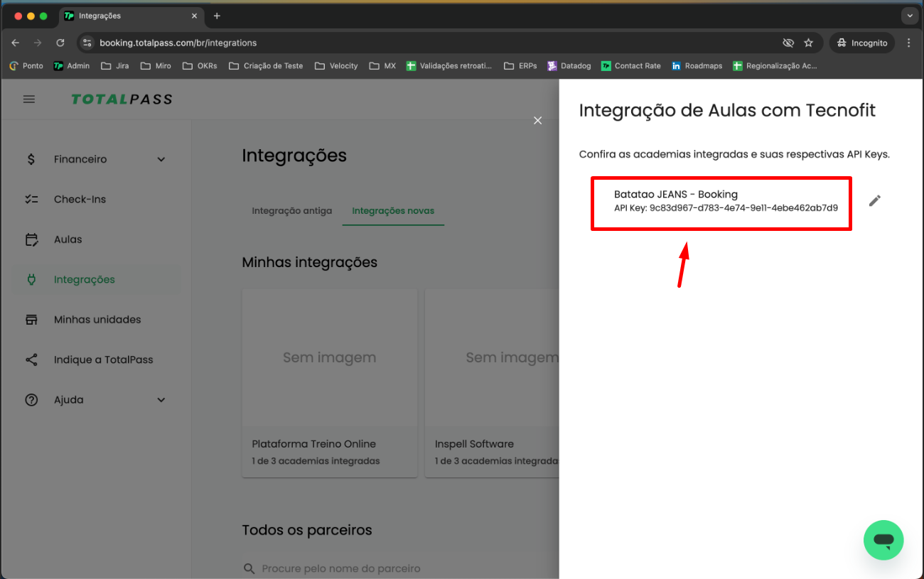Click the Ajuda question mark icon
Image resolution: width=924 pixels, height=579 pixels.
pyautogui.click(x=31, y=400)
